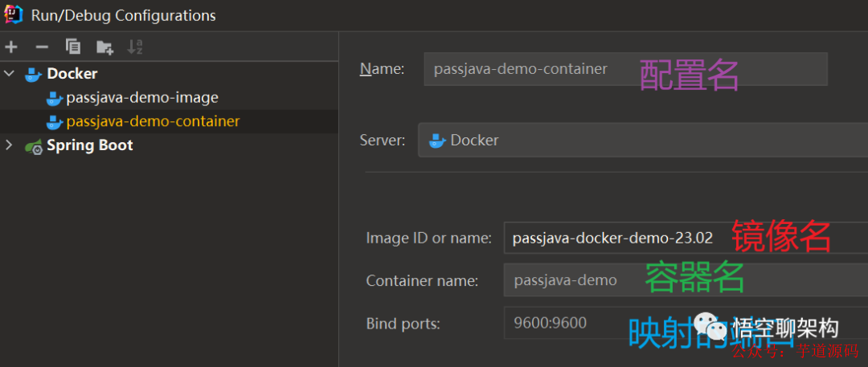The image size is (868, 367).
Task: Click the Add New Configuration plus icon
Action: click(11, 47)
